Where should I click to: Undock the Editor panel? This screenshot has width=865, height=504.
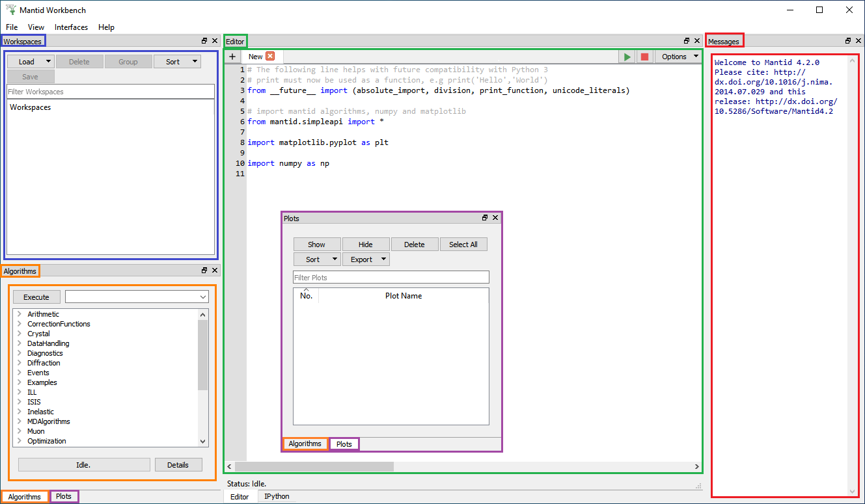pos(687,41)
